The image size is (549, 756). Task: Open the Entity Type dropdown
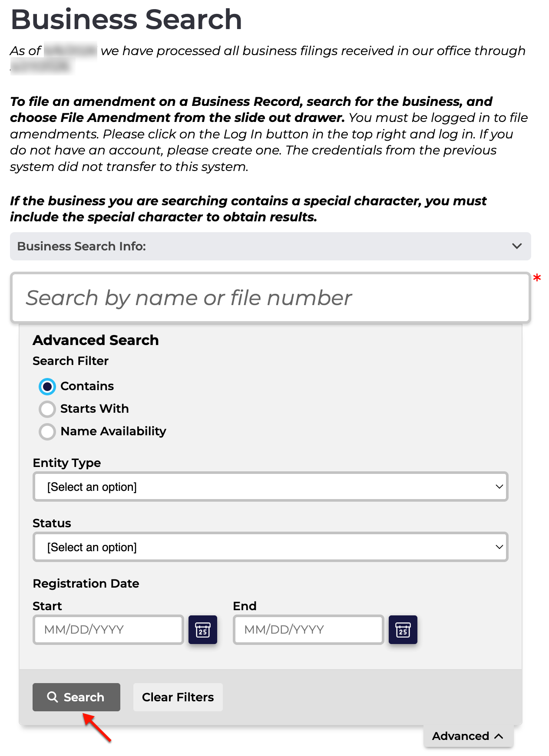[271, 486]
